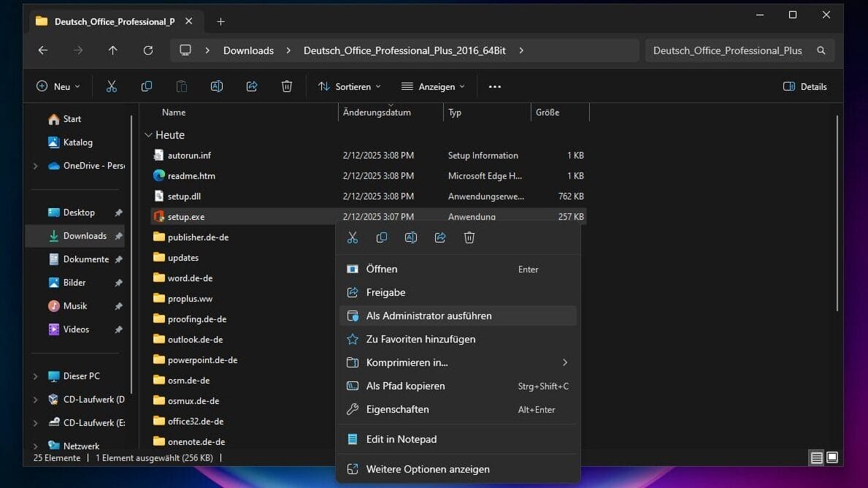This screenshot has height=488, width=868.
Task: Click the rename icon in the context menu
Action: click(x=411, y=237)
